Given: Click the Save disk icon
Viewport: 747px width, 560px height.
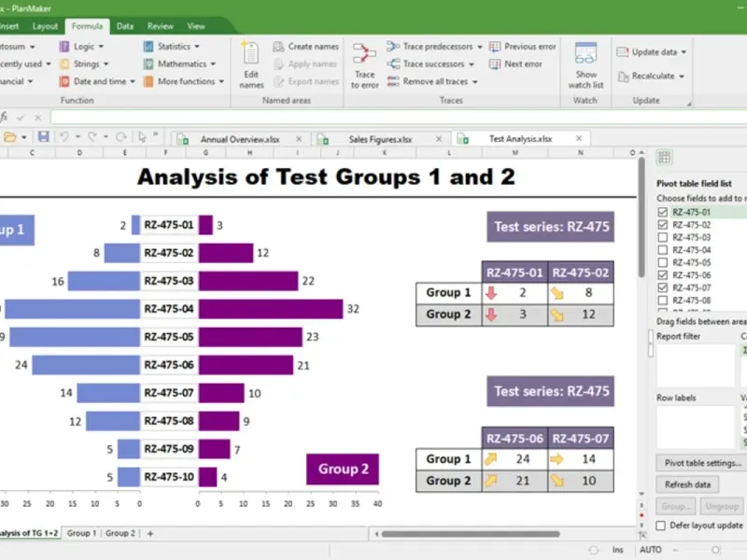Looking at the screenshot, I should [x=43, y=137].
